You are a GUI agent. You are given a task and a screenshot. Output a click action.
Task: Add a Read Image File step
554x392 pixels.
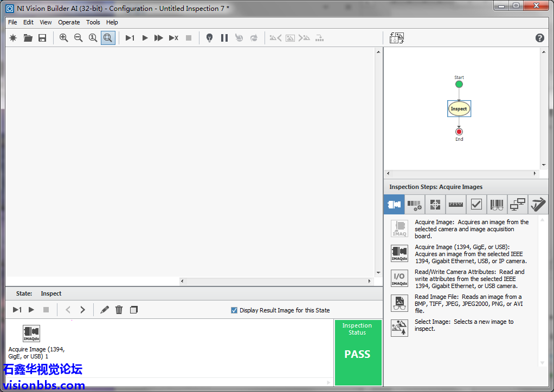(400, 303)
